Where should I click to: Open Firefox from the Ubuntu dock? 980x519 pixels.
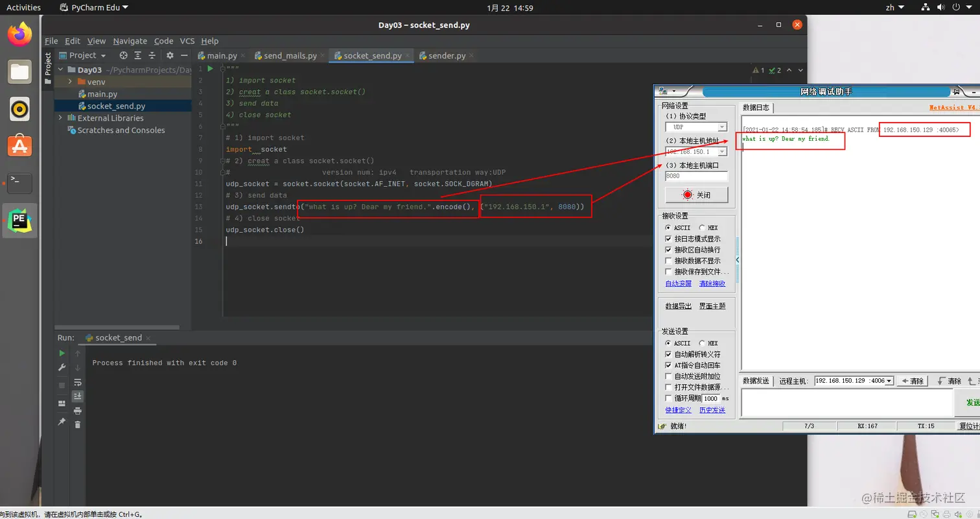pos(19,34)
